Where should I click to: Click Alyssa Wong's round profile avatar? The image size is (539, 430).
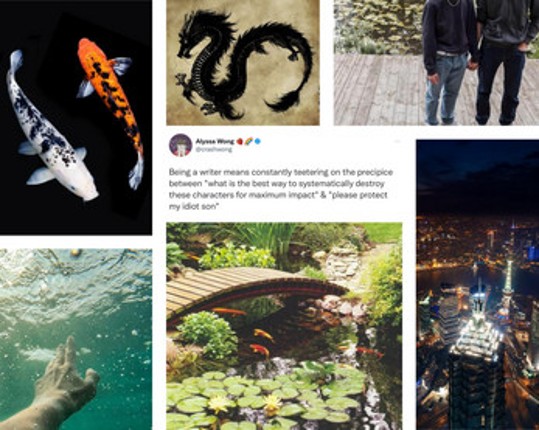(x=180, y=145)
